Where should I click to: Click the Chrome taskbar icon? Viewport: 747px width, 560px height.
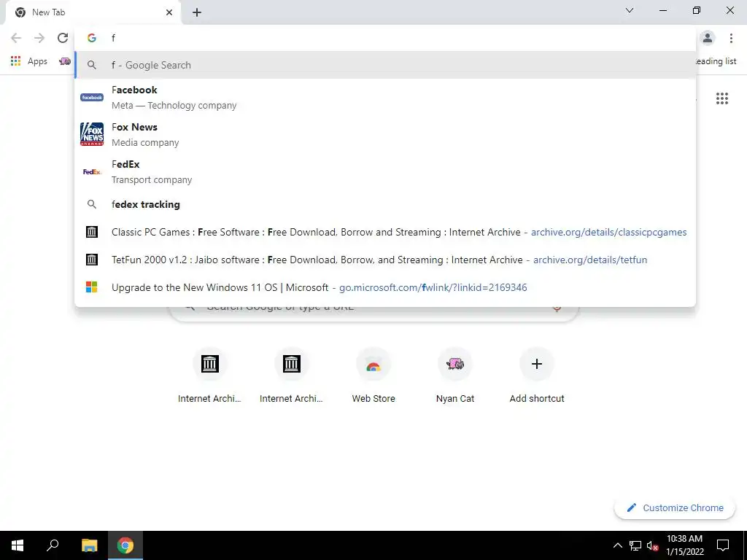point(125,545)
